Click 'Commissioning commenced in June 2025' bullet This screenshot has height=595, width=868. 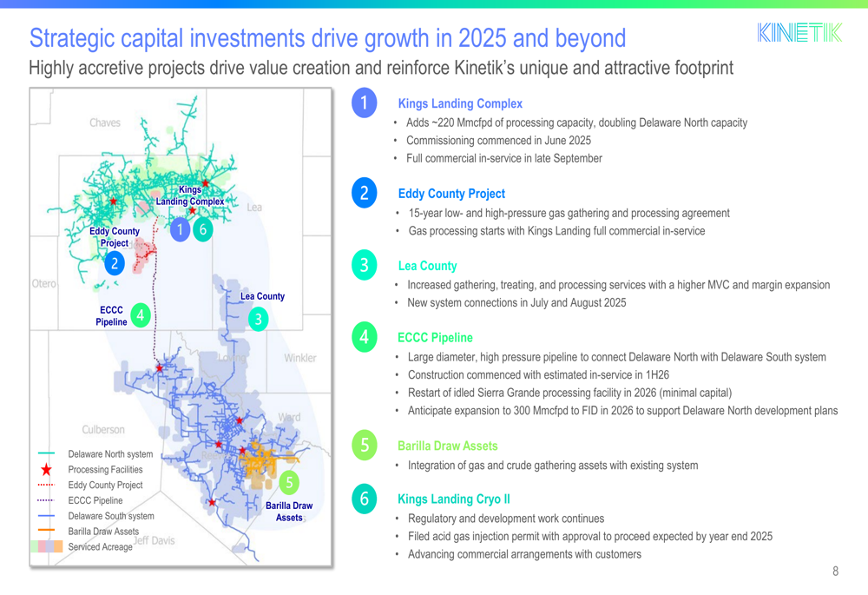(499, 140)
